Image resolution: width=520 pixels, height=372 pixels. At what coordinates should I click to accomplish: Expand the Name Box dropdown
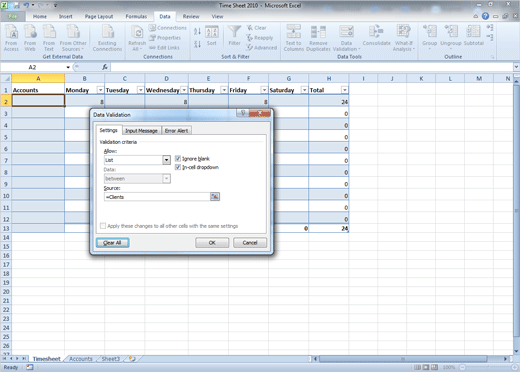68,67
